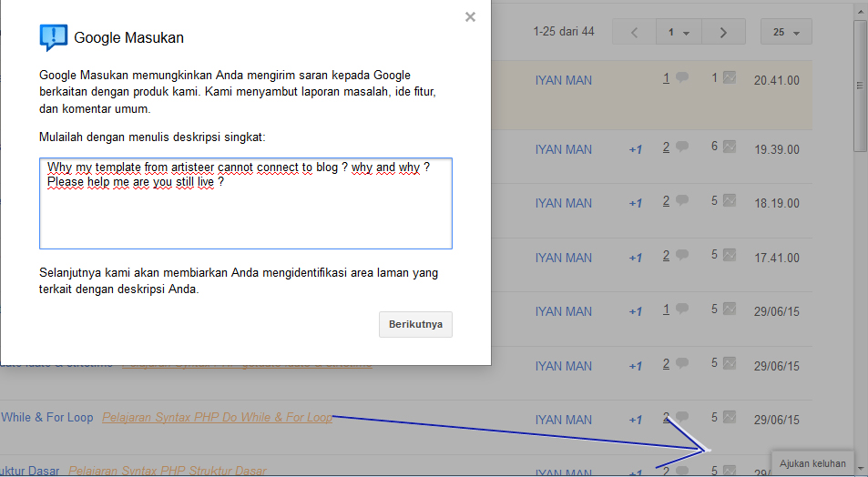Click the 17.41.00 timestamp
This screenshot has height=477, width=868.
(x=777, y=258)
